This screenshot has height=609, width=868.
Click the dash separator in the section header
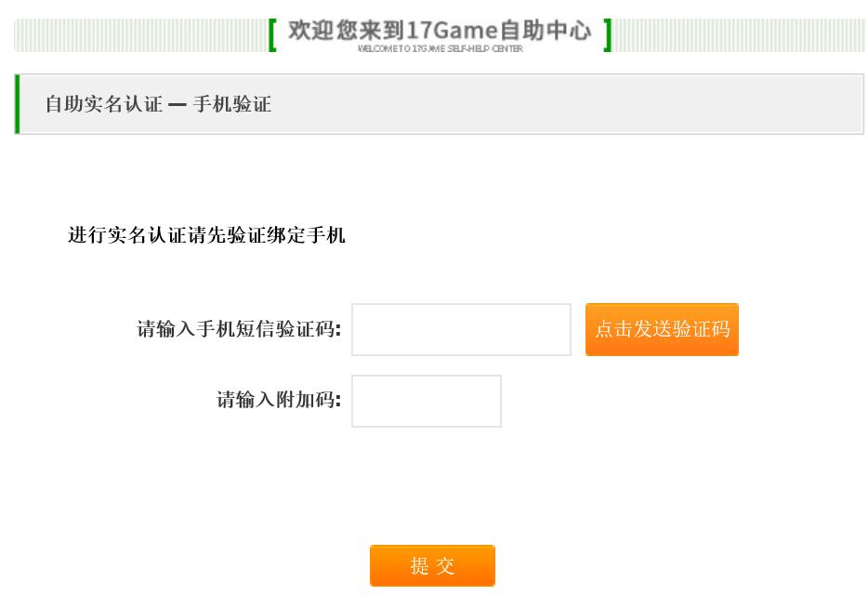coord(178,105)
